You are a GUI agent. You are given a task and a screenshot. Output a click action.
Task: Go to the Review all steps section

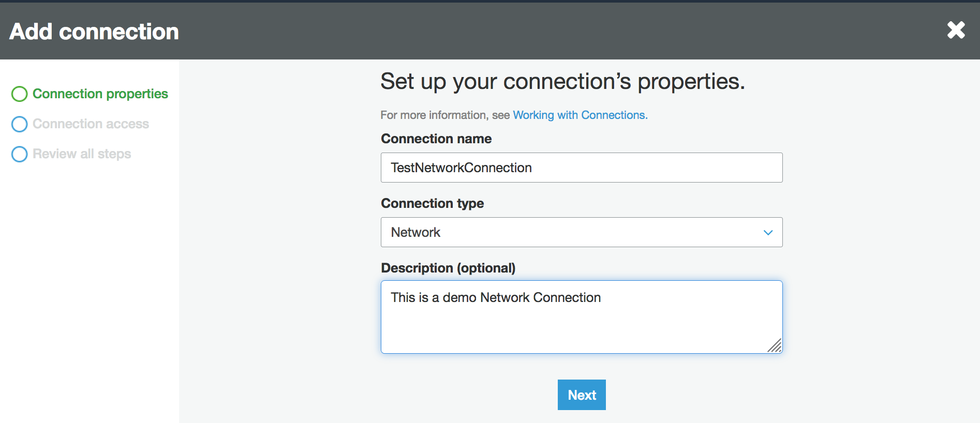(x=81, y=154)
